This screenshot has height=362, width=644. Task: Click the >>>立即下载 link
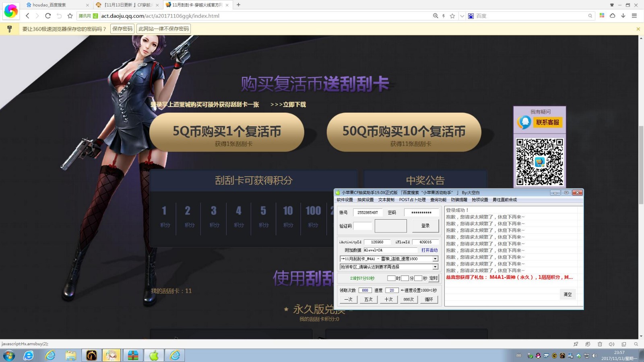(288, 105)
